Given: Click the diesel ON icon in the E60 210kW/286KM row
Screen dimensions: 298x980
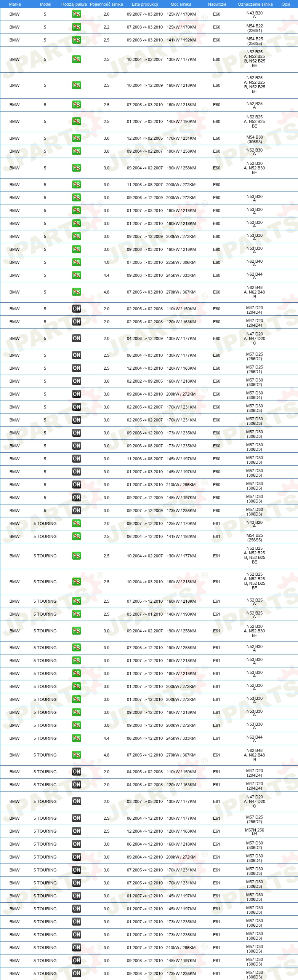Looking at the screenshot, I should 76,485.
